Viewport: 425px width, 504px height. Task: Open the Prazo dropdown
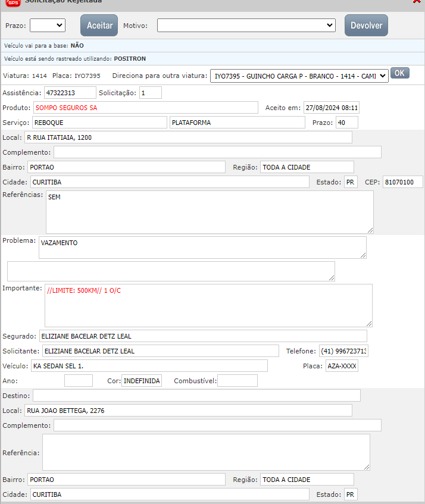(x=47, y=25)
